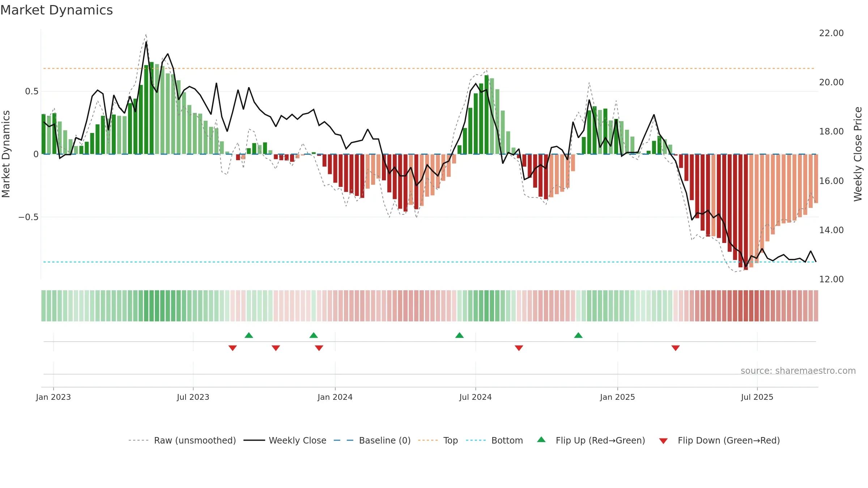The height and width of the screenshot is (488, 868).
Task: Click the 0 left axis tick label
Action: click(36, 154)
